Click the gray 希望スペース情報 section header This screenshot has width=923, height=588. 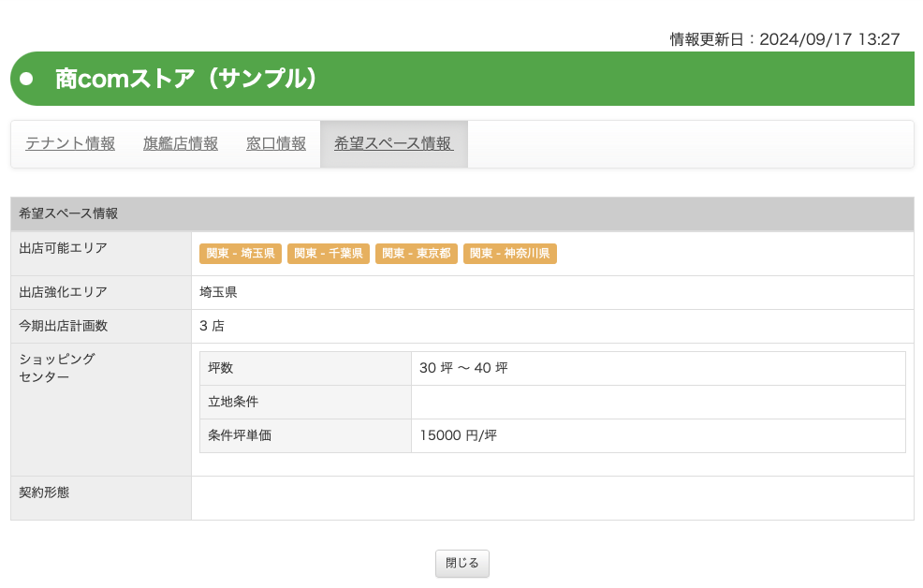pos(68,213)
